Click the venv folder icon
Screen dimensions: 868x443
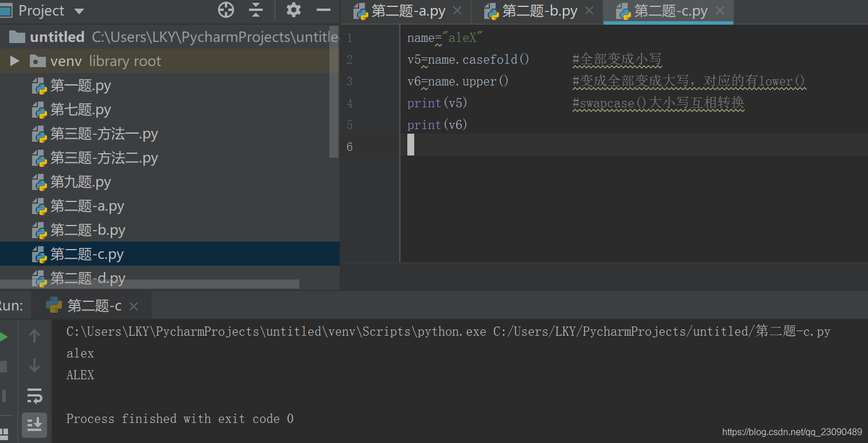pyautogui.click(x=38, y=61)
